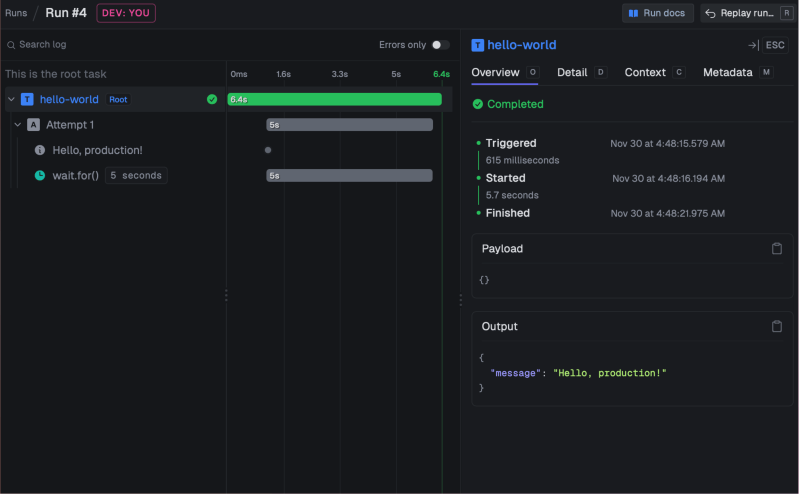Screen dimensions: 799x494
Task: Select the wait.for() row
Action: tap(75, 175)
